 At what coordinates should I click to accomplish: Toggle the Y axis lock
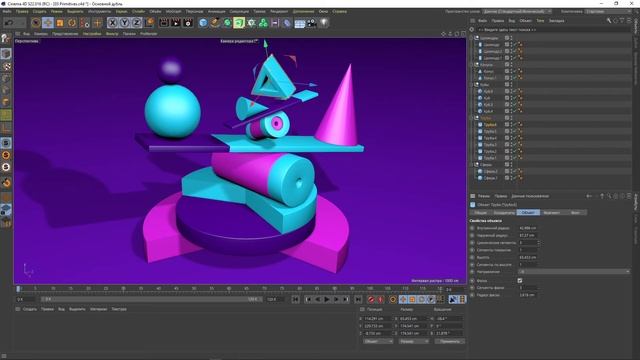[x=124, y=23]
